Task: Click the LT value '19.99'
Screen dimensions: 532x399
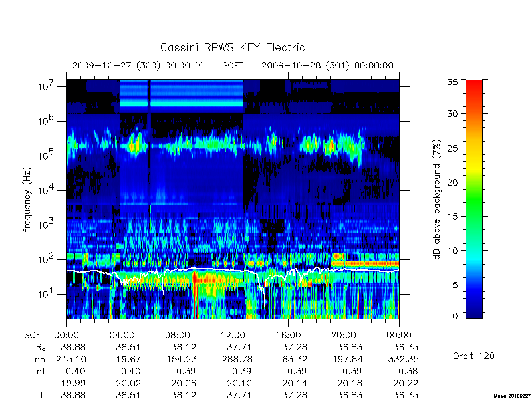Action: [73, 383]
